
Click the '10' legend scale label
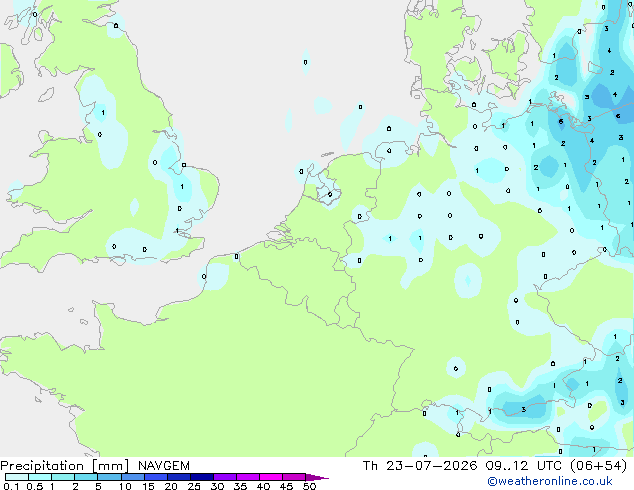click(125, 486)
